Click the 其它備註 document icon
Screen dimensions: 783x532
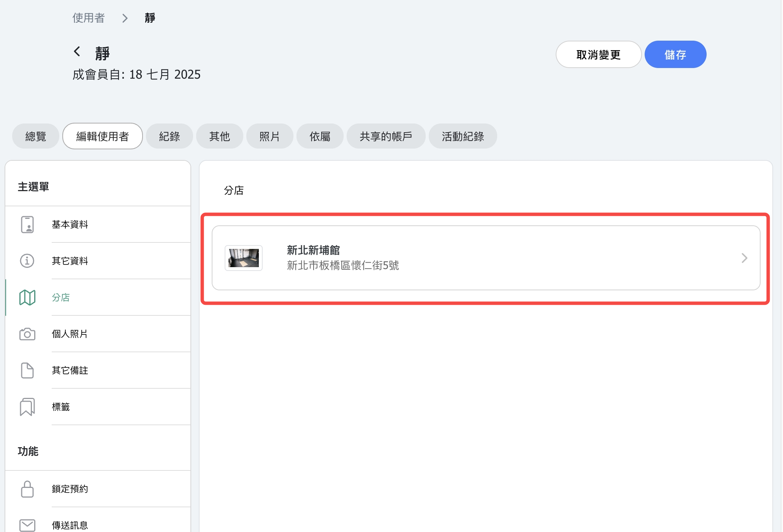tap(27, 370)
